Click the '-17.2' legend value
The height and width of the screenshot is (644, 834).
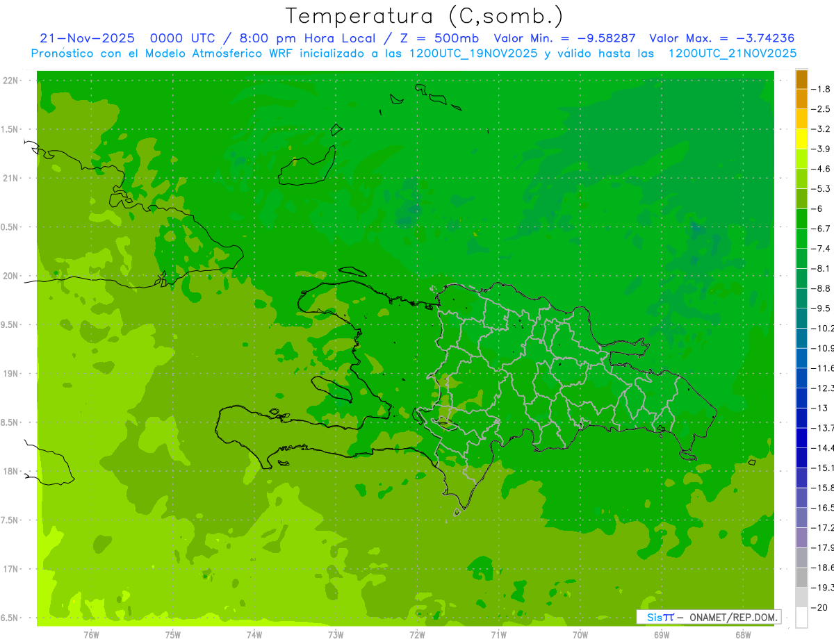(822, 527)
